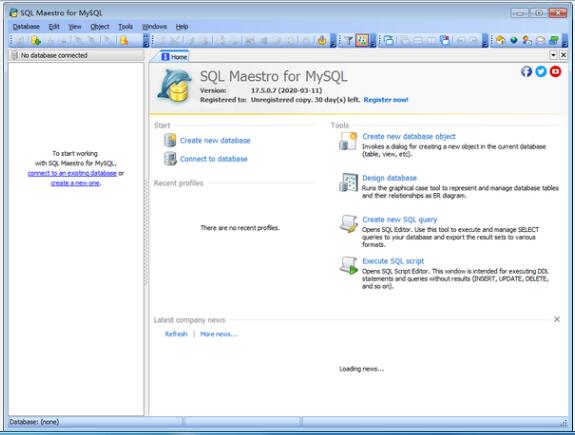Click the orange database cylinder toolbar icon
This screenshot has height=435, width=575.
pos(124,40)
